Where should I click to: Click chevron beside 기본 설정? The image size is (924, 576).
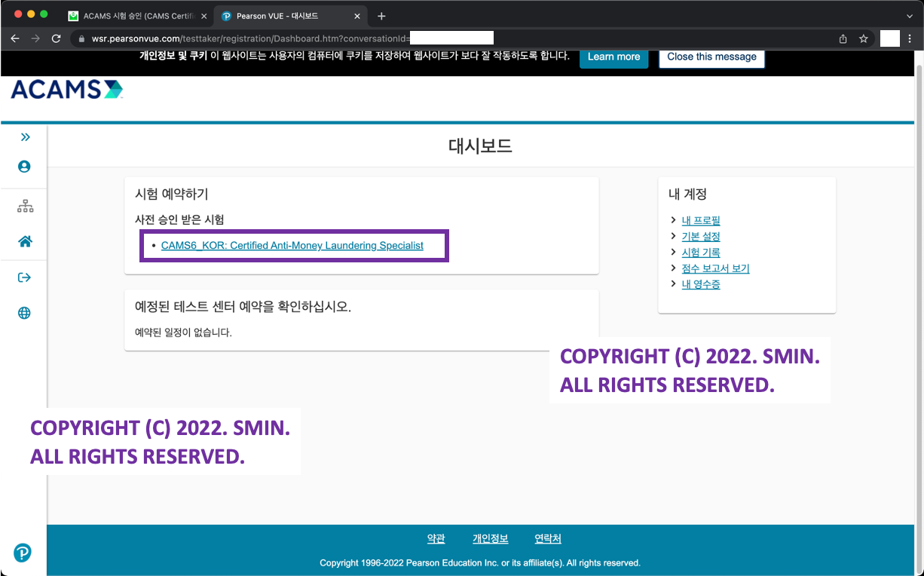672,236
